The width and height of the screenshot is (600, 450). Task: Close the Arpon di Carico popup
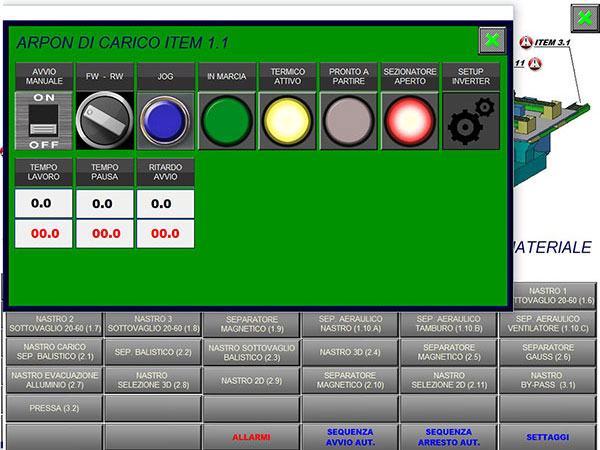491,40
